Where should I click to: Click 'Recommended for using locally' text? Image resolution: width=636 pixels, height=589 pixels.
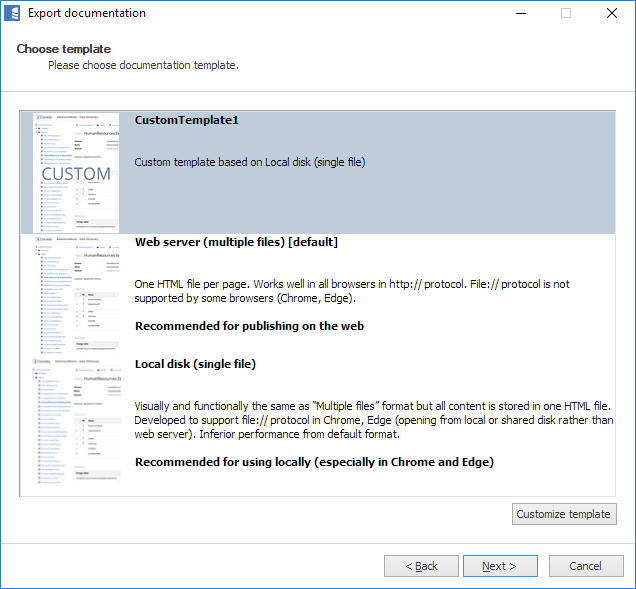(314, 462)
